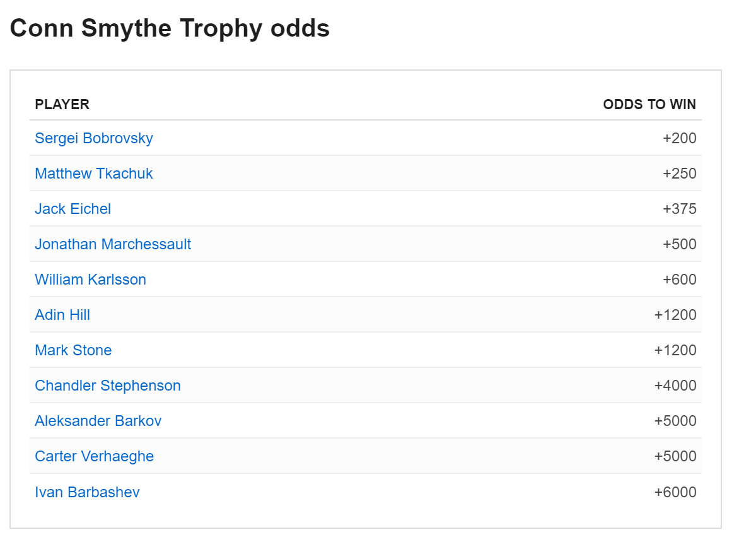This screenshot has height=549, width=756.
Task: Click the +4000 odds value
Action: coord(675,386)
